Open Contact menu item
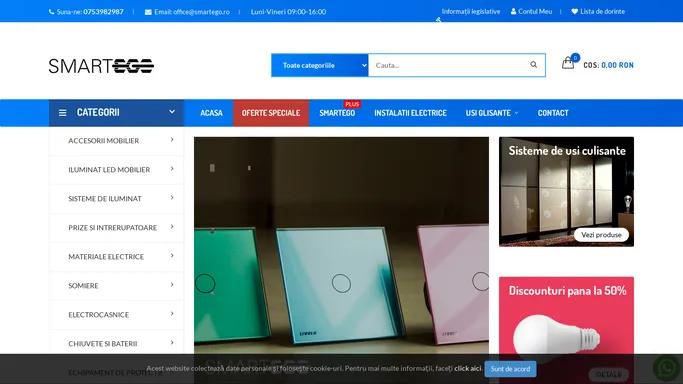This screenshot has height=384, width=683. 553,113
